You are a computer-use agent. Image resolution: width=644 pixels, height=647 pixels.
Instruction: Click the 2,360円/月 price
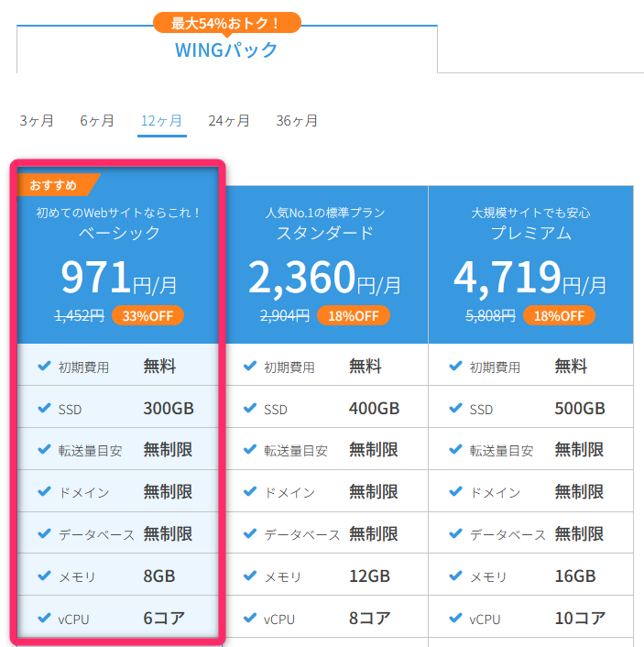[x=324, y=278]
